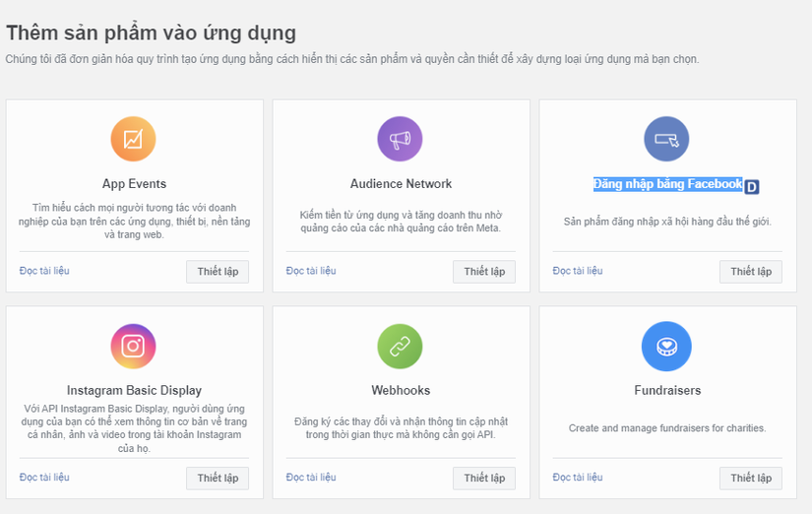Click the Instagram Basic Display camera icon
Screen dimensions: 812x514
(x=133, y=346)
